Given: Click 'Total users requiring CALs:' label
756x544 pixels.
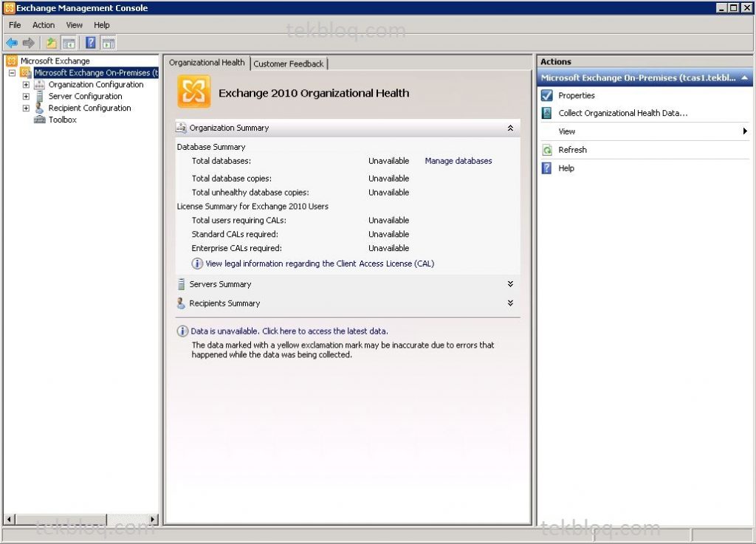Looking at the screenshot, I should [238, 220].
